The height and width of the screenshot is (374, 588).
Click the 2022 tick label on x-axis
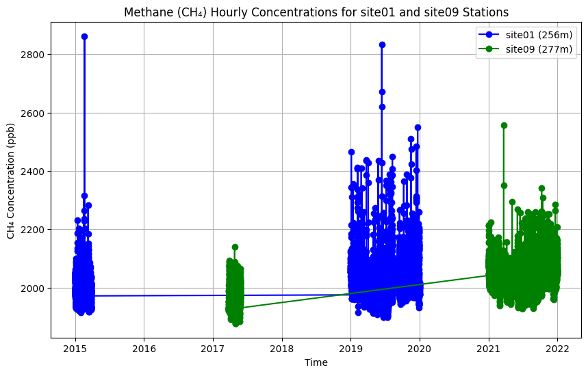pos(557,349)
